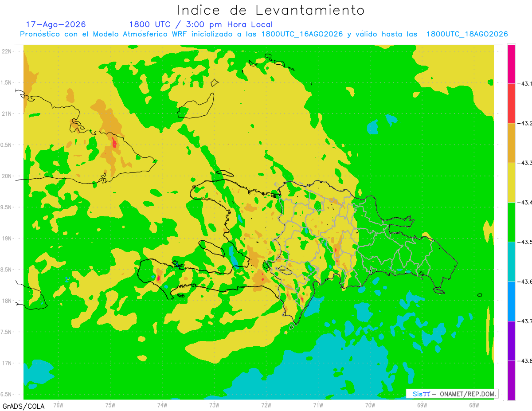Click the '22N' latitude label

[7, 51]
